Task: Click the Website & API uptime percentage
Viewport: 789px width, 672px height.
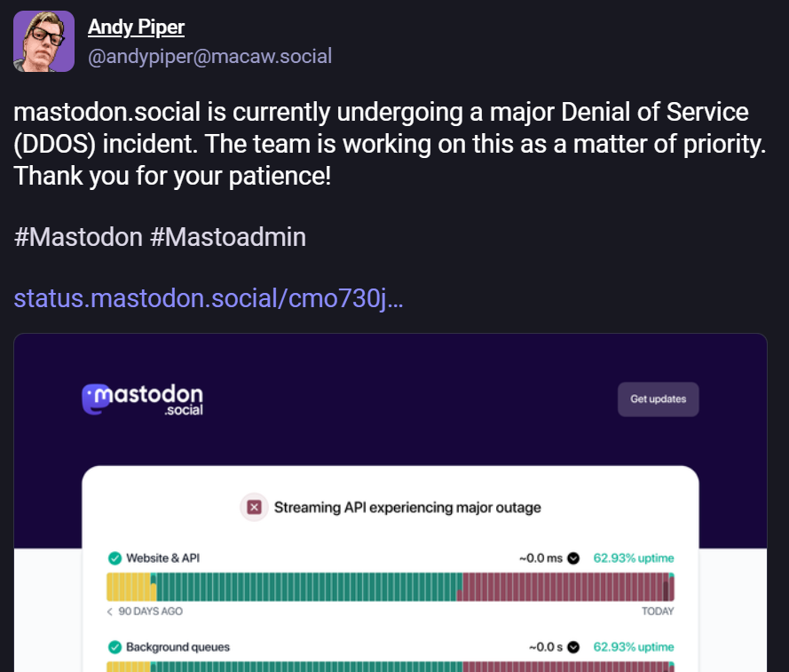Action: point(633,558)
